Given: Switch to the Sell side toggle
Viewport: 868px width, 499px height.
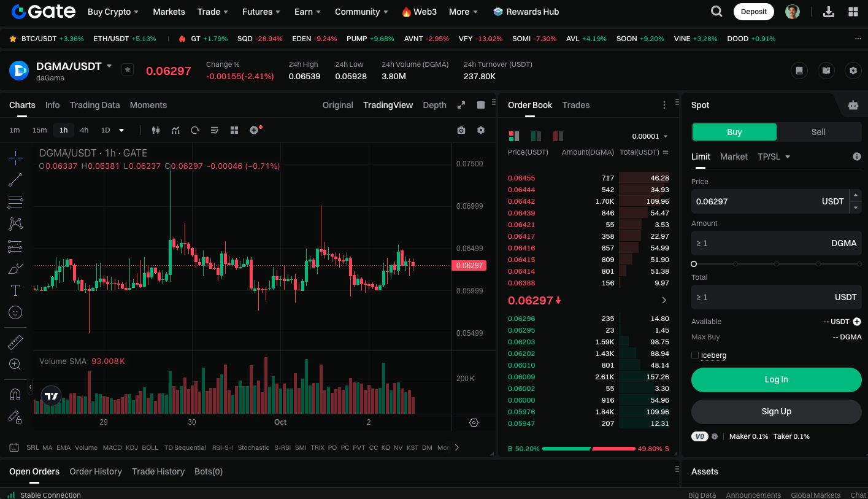Looking at the screenshot, I should click(x=818, y=132).
